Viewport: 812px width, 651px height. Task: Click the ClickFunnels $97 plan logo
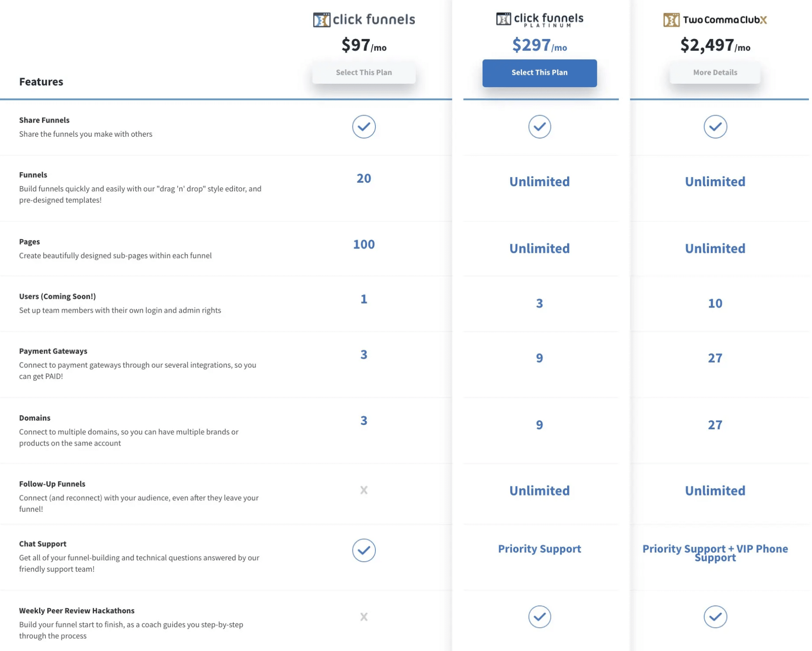364,20
